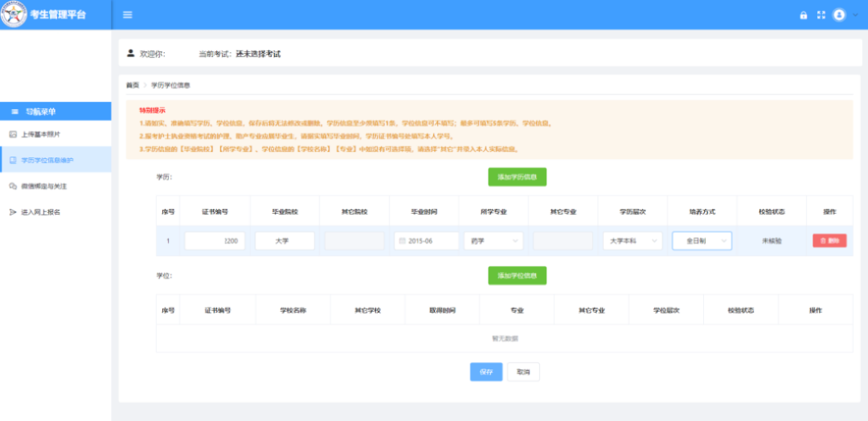Click the paper-plane icon beside 进入网上报名
The height and width of the screenshot is (421, 868).
(13, 213)
